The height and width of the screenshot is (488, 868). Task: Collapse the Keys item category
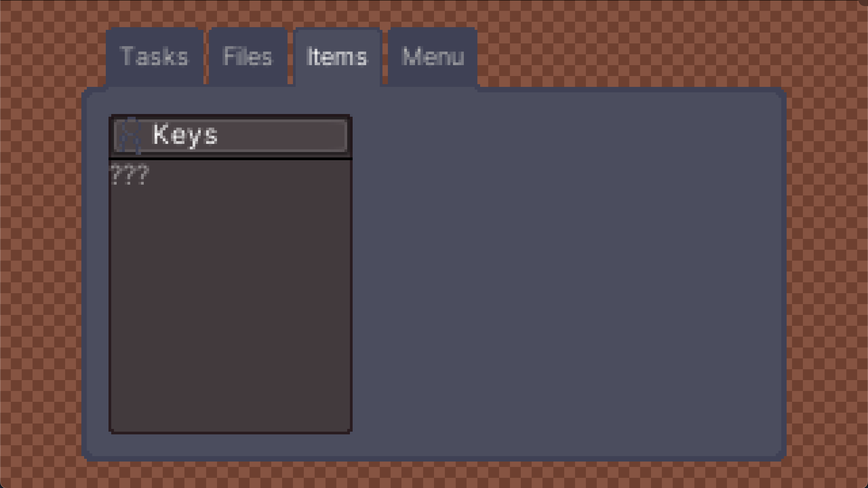click(x=231, y=136)
